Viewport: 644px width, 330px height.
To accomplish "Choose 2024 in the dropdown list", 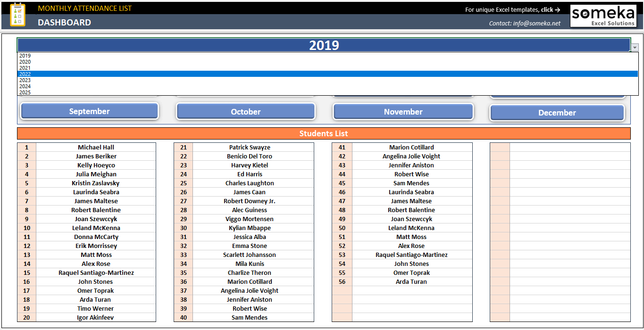I will [x=327, y=86].
